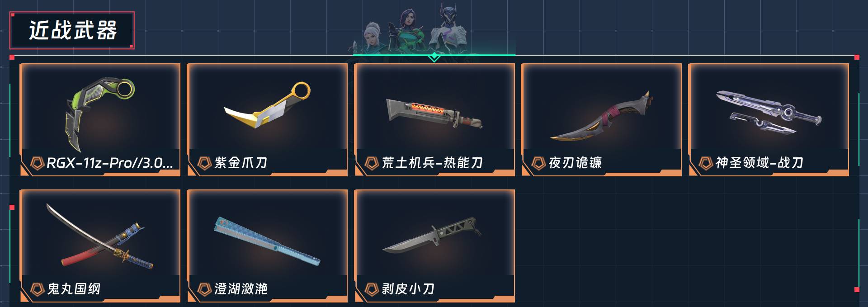Click the pentagon icon beside 剥皮小刀
This screenshot has height=307, width=868.
[372, 289]
